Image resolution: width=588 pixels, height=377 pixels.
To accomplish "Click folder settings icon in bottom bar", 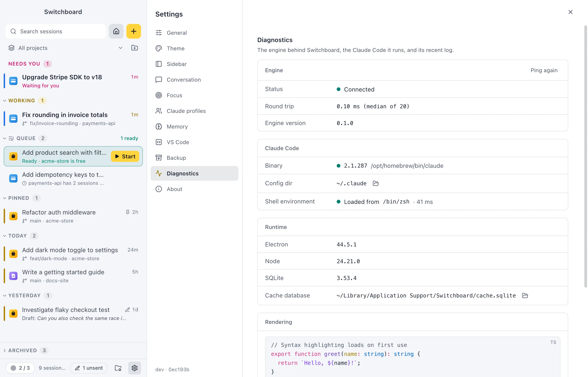I will (x=118, y=368).
